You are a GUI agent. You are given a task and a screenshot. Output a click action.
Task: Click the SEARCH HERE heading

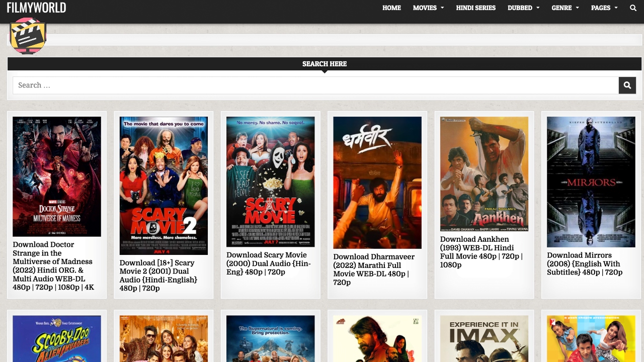[x=325, y=64]
